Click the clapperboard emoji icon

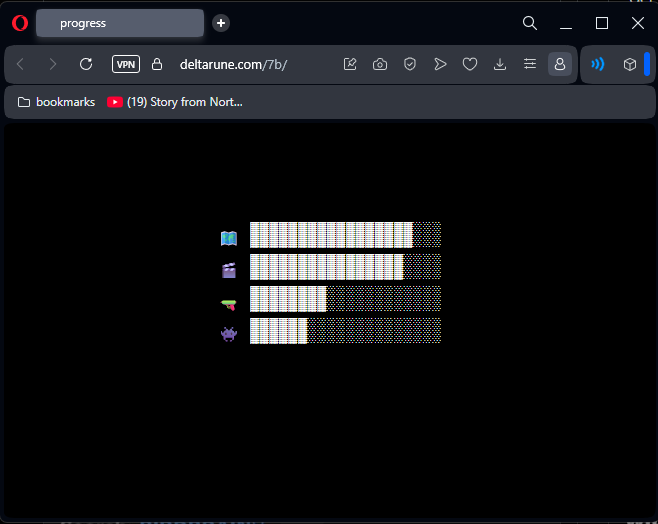point(229,270)
